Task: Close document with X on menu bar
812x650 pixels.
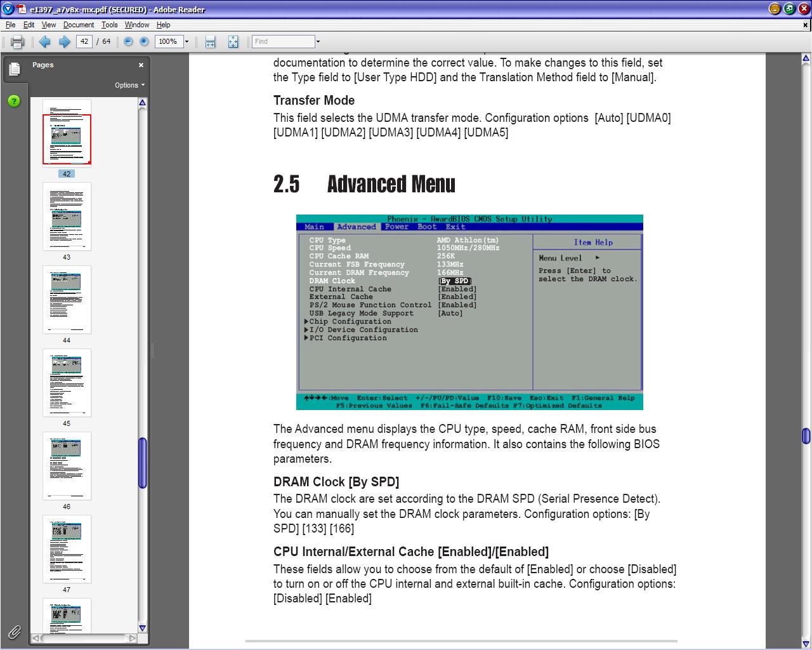Action: click(x=806, y=25)
